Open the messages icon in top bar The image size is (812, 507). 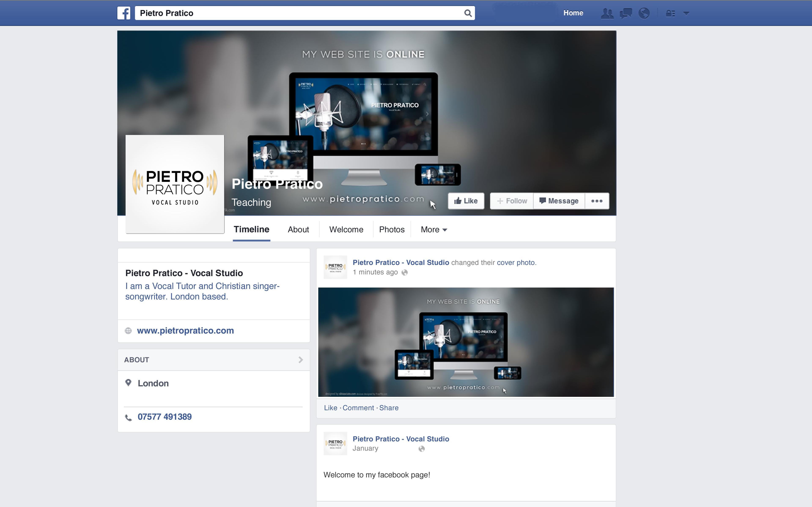tap(625, 13)
